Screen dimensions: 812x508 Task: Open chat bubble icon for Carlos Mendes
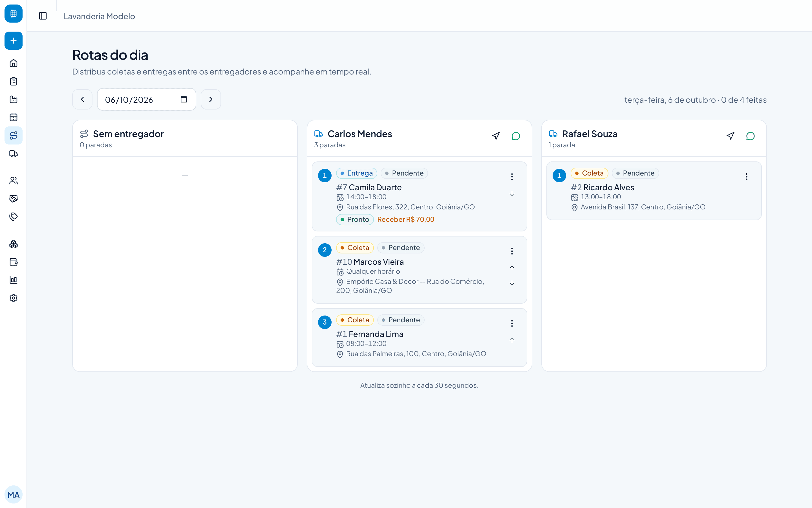516,136
